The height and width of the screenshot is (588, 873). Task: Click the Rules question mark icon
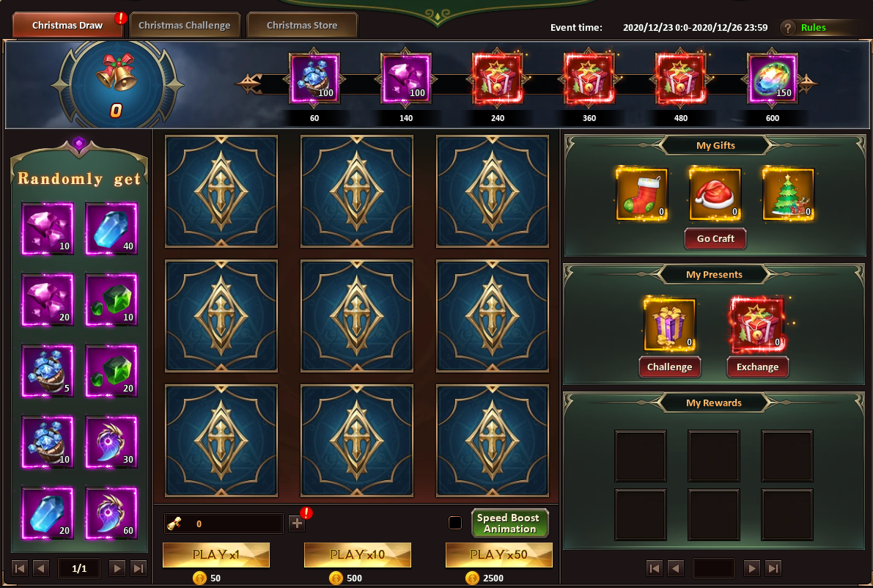[787, 27]
